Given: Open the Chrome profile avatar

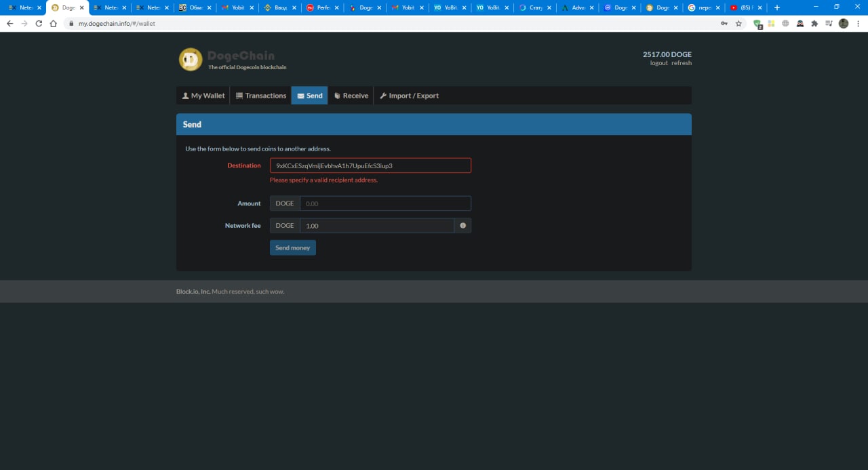Looking at the screenshot, I should 844,23.
